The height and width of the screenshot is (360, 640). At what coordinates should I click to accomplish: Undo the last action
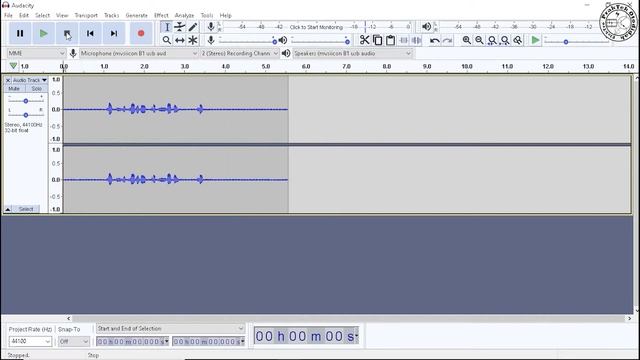point(435,40)
